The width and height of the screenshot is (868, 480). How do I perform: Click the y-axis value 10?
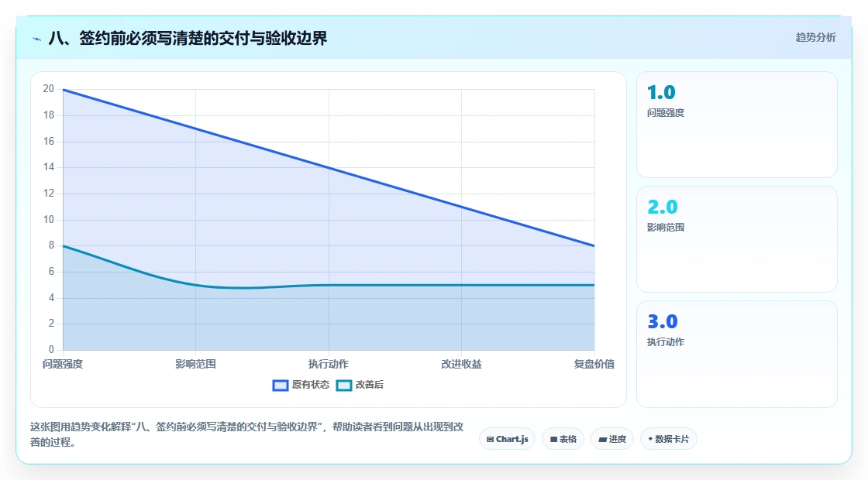(x=49, y=220)
